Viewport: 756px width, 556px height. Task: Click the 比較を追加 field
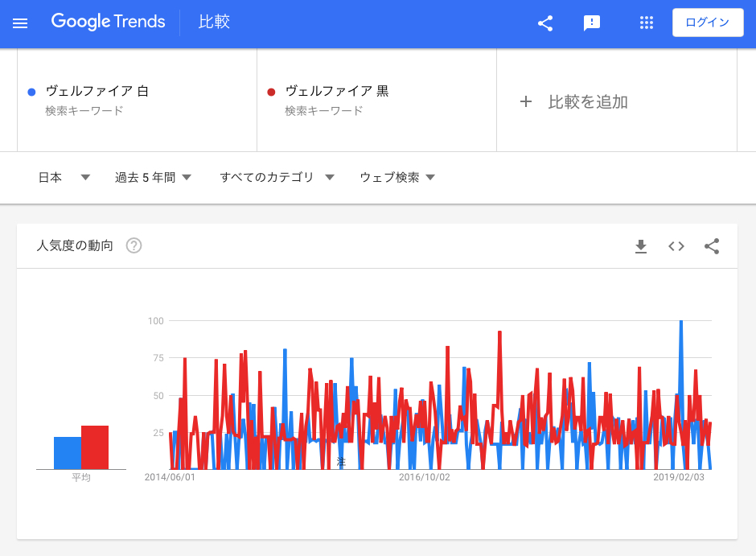click(x=588, y=102)
